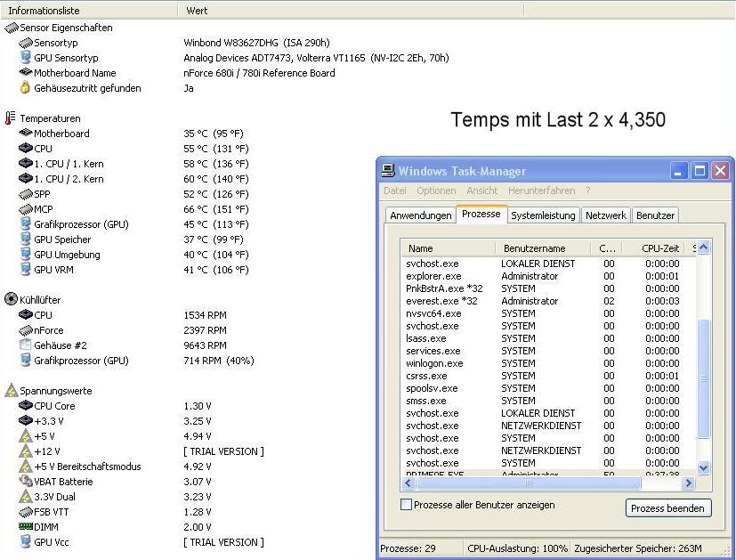The height and width of the screenshot is (560, 736).
Task: Click the GPU Vcc icon
Action: [26, 541]
